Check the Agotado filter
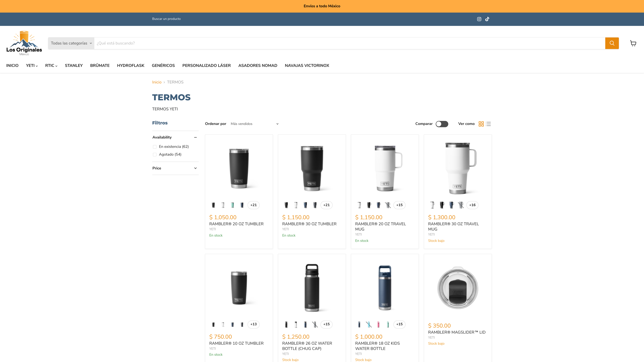This screenshot has height=362, width=644. (x=155, y=155)
